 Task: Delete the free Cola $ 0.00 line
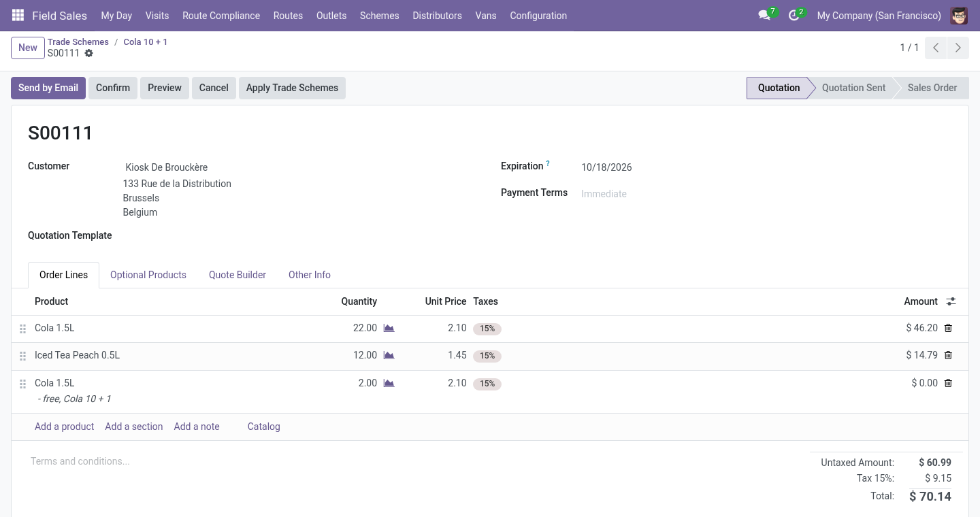point(948,383)
